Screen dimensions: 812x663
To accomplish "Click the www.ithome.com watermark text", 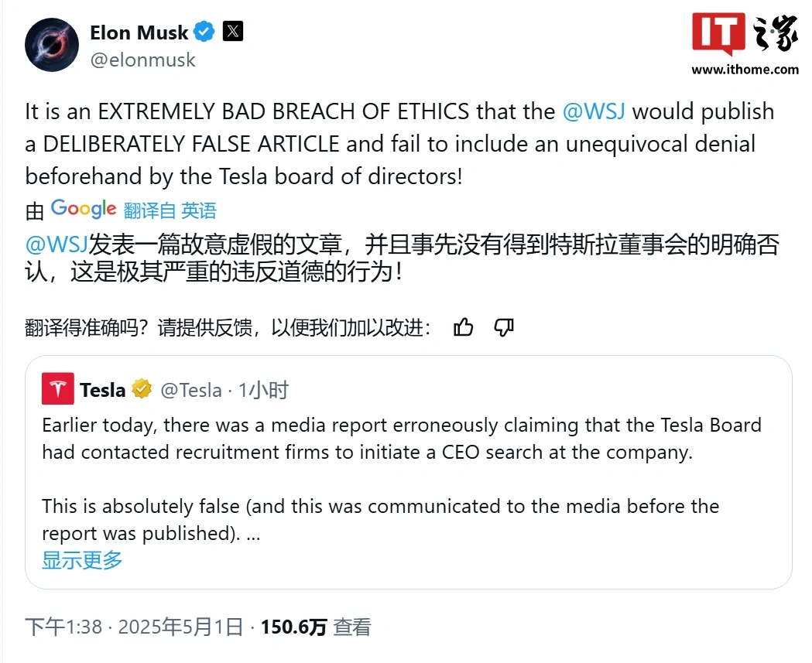I will (745, 70).
